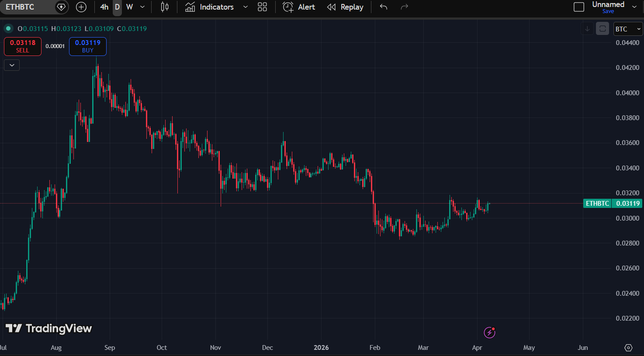644x356 pixels.
Task: Click the 2026 label on time axis
Action: click(x=321, y=348)
